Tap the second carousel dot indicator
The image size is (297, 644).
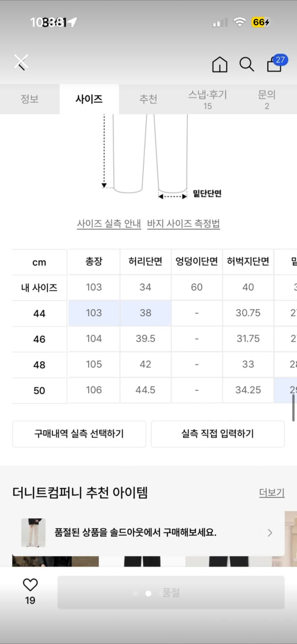click(x=148, y=593)
